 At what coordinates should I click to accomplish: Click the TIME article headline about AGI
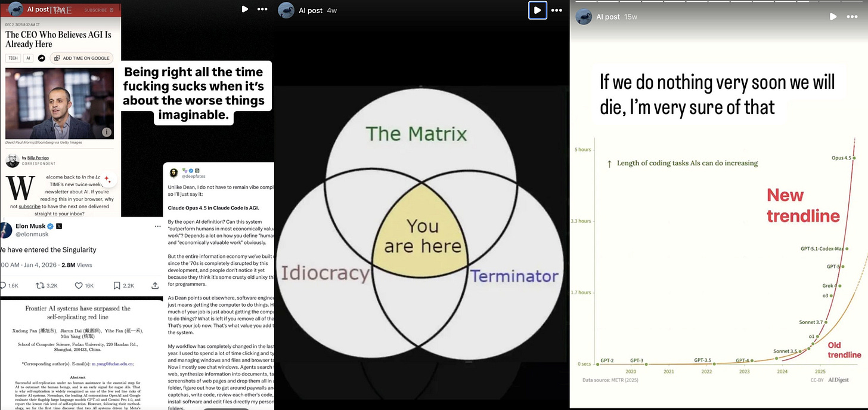[x=58, y=39]
